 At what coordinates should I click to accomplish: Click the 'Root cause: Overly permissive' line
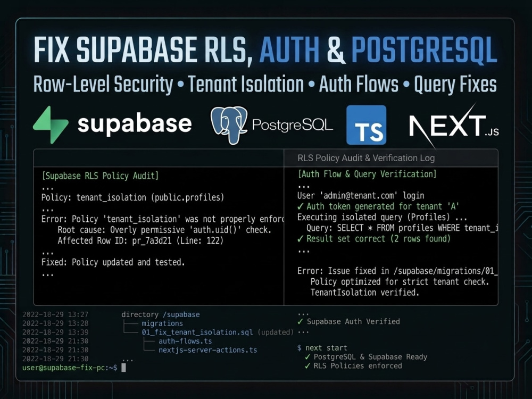coord(164,230)
